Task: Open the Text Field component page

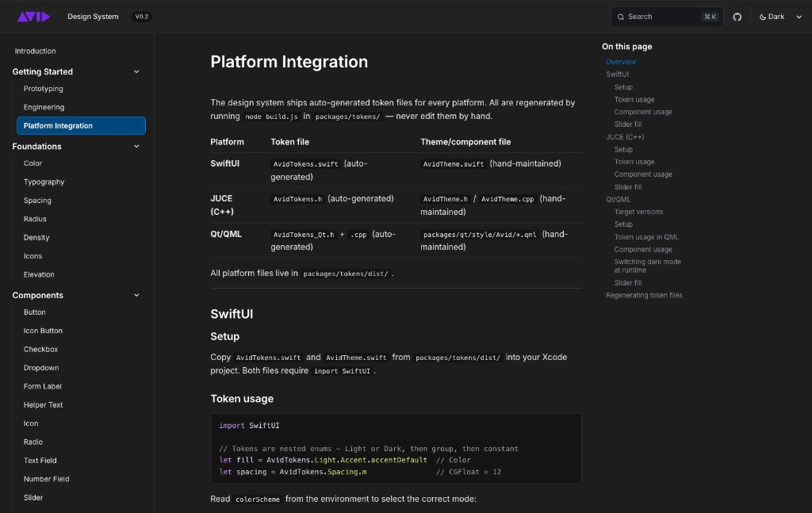Action: (x=40, y=461)
